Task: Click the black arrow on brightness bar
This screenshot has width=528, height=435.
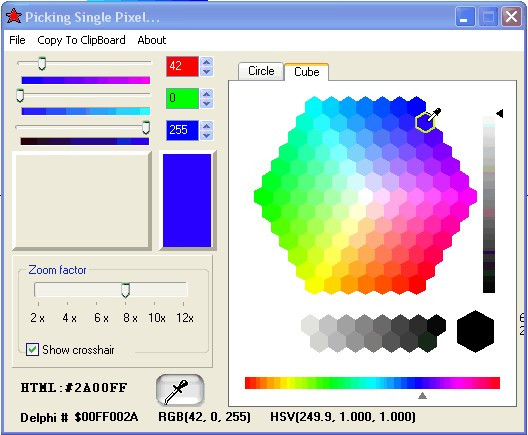Action: pos(500,113)
